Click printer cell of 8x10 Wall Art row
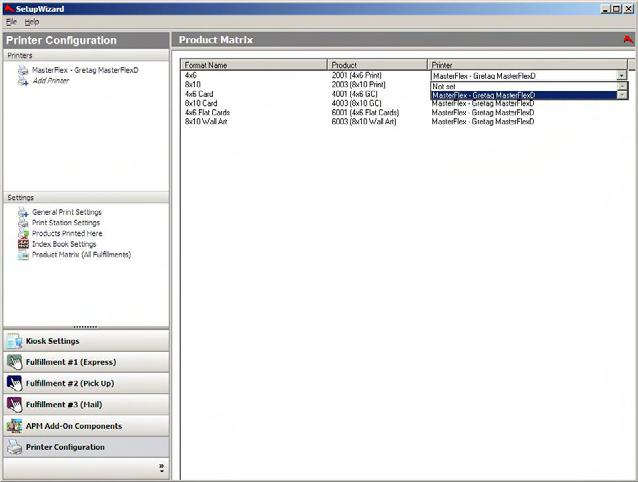This screenshot has width=638, height=482. [x=483, y=122]
